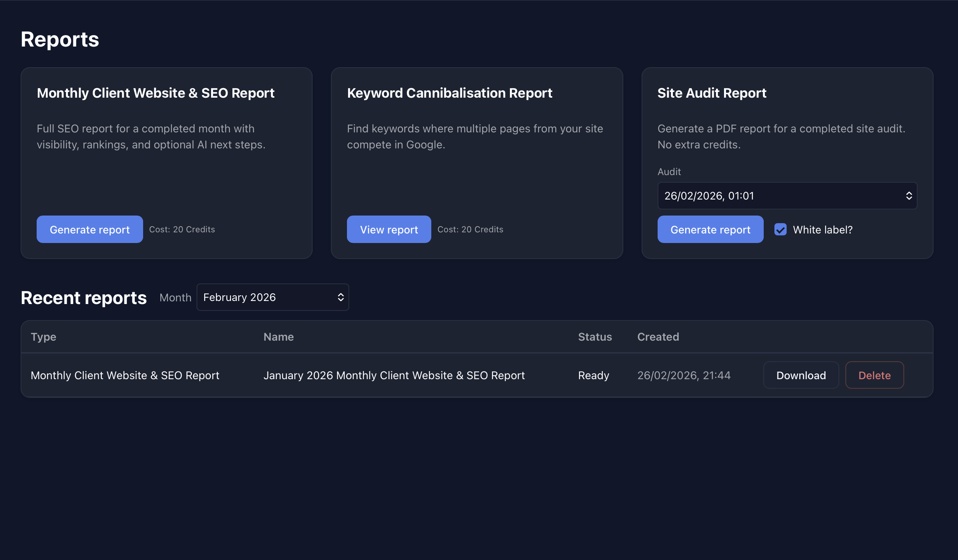This screenshot has width=958, height=560.
Task: Delete the January 2026 report
Action: [x=874, y=375]
